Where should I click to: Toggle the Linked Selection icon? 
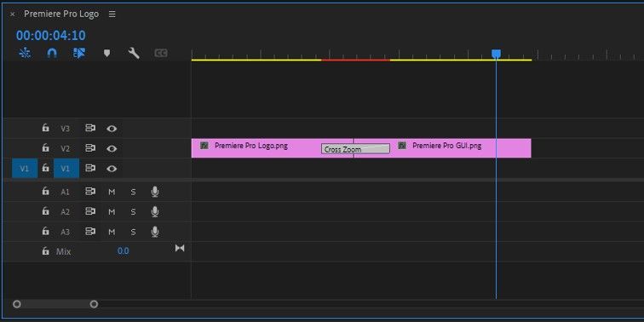pyautogui.click(x=79, y=53)
